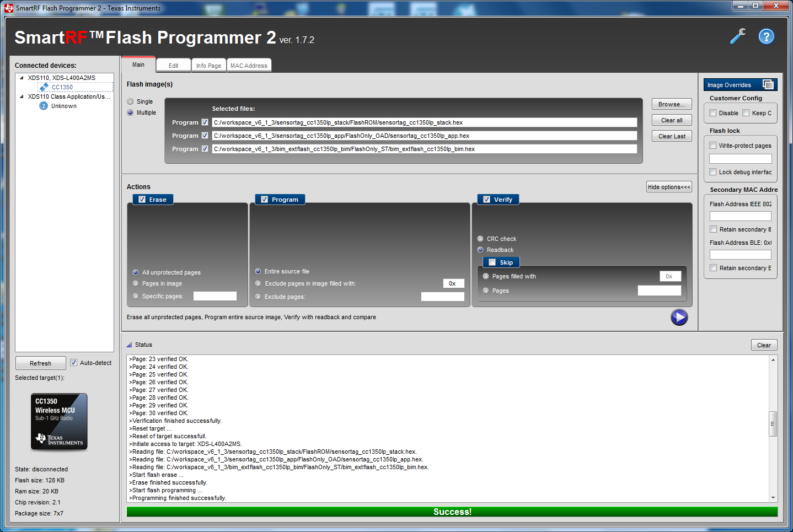This screenshot has width=793, height=532.
Task: Select CRC check verify option
Action: (480, 239)
